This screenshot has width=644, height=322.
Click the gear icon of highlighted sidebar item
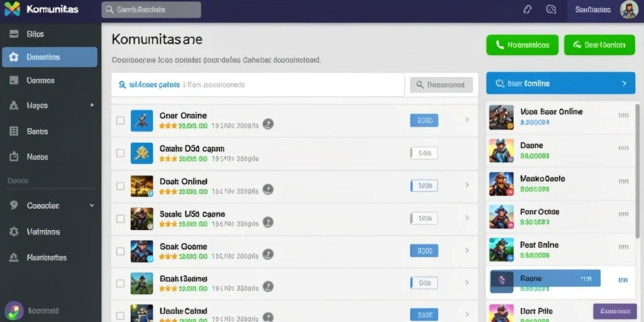point(14,57)
